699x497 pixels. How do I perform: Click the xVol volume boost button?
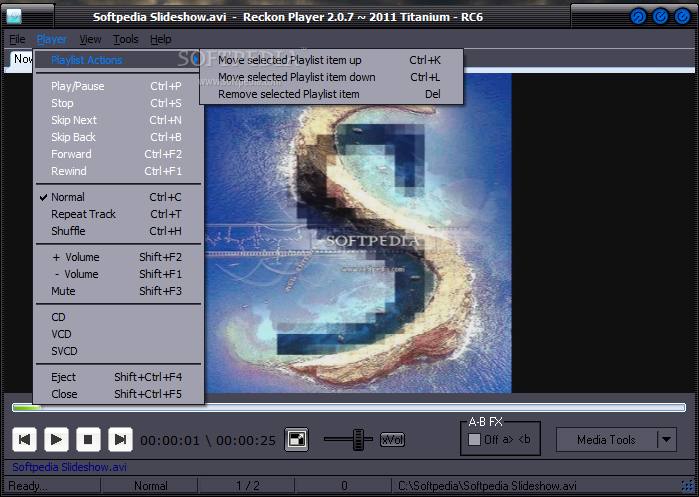coord(392,440)
